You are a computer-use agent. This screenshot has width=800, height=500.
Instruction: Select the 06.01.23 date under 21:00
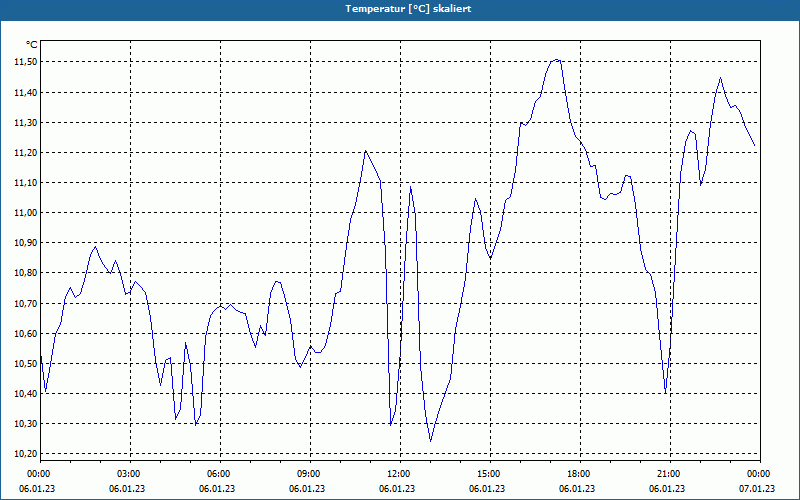(x=667, y=489)
